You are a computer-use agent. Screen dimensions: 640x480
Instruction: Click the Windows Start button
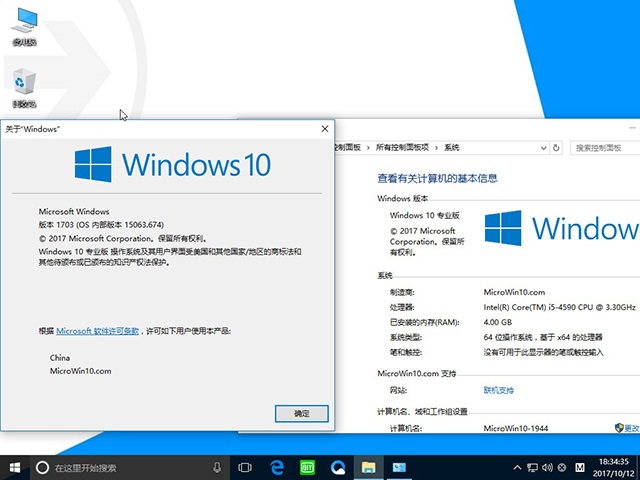point(15,467)
